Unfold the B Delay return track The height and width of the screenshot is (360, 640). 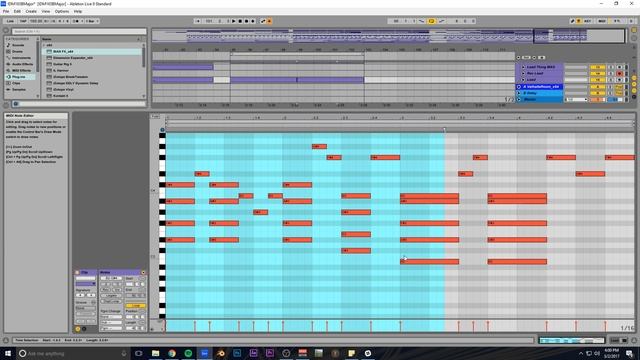click(519, 93)
